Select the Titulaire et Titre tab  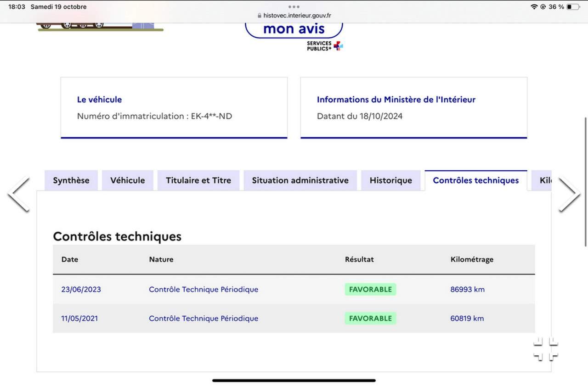click(x=198, y=180)
